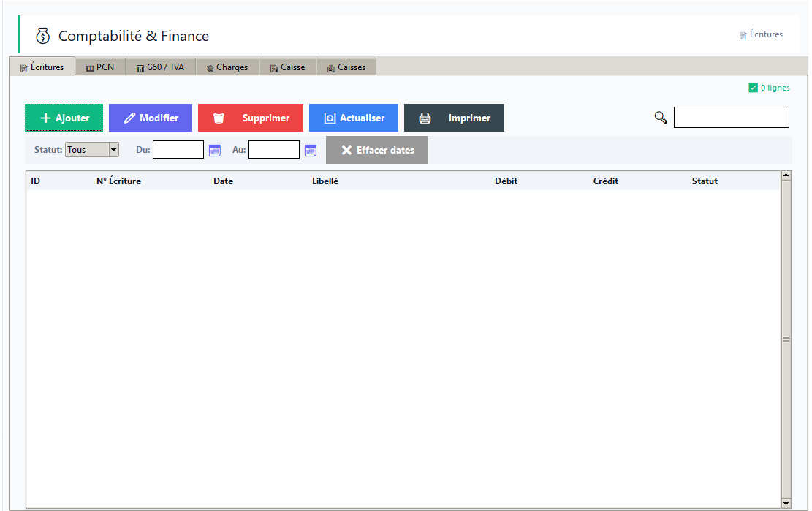This screenshot has width=812, height=511.
Task: Click the Écritures breadcrumb at top right
Action: pos(761,34)
